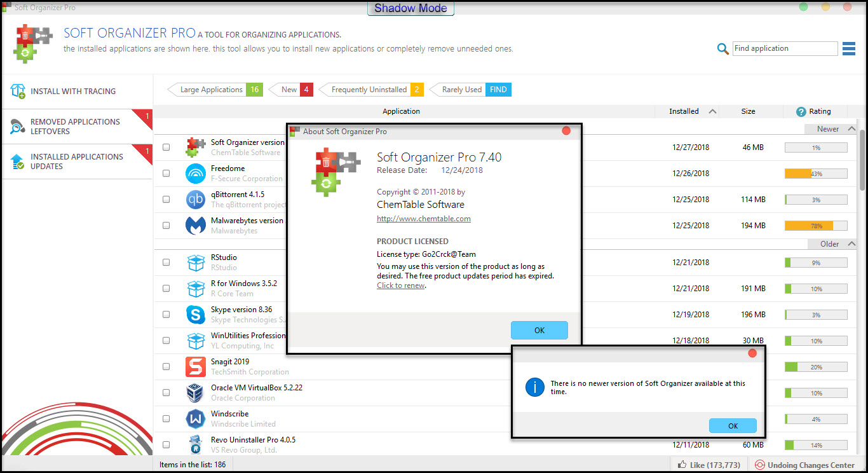Screen dimensions: 868x473
Task: Click the Install with Tracing icon
Action: click(18, 91)
